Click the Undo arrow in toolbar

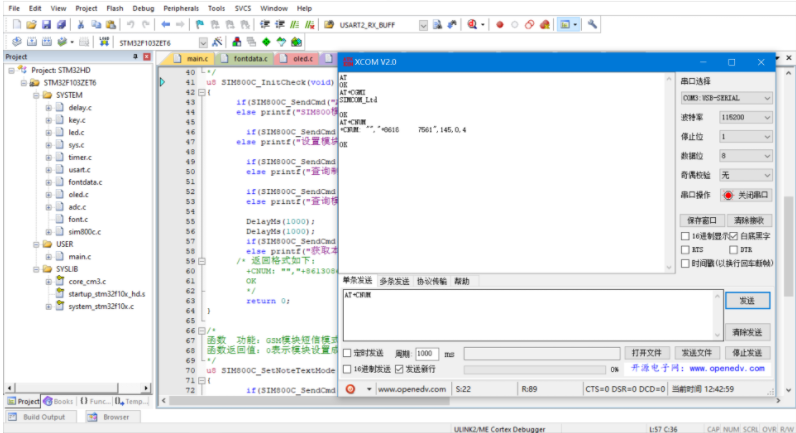(131, 24)
